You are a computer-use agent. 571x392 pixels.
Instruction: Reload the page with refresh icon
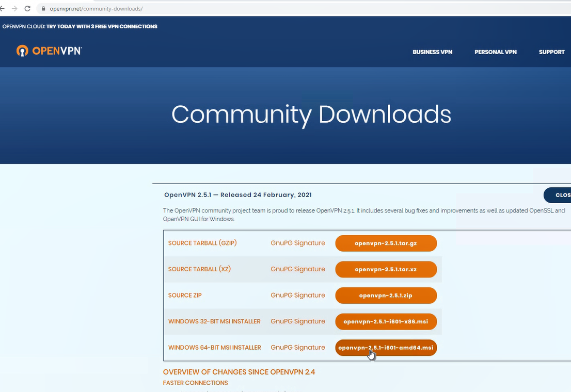coord(27,8)
